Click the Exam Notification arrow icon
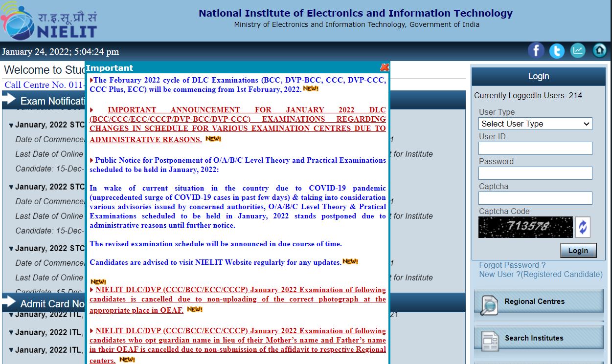The image size is (612, 364). point(9,100)
